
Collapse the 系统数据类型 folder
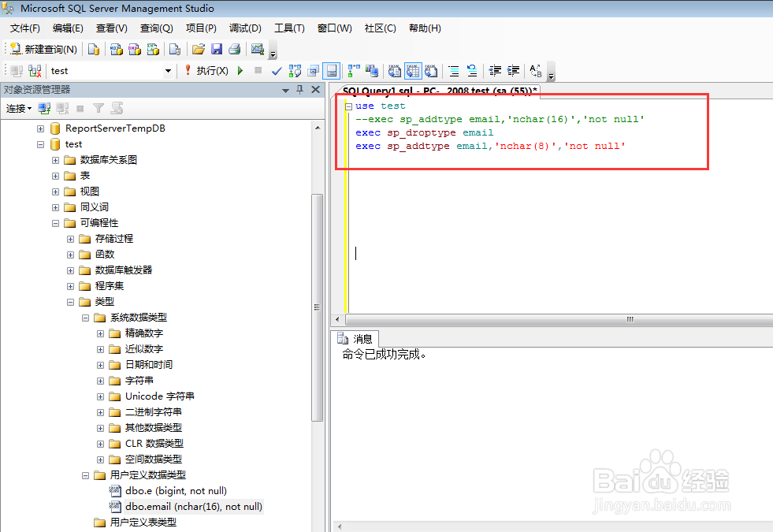85,318
